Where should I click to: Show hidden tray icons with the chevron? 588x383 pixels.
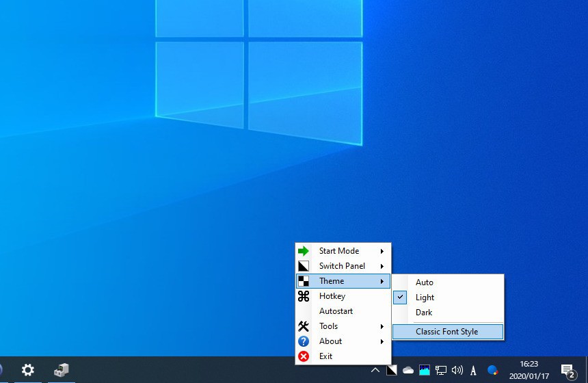click(375, 370)
